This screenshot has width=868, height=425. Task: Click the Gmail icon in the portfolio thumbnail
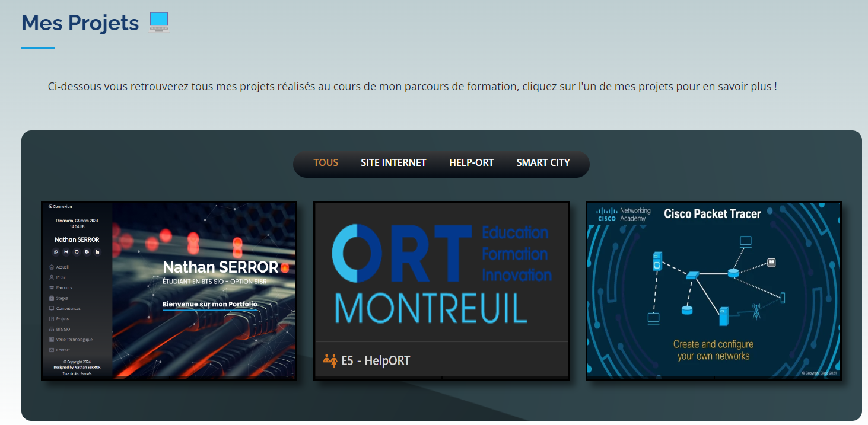click(x=66, y=252)
